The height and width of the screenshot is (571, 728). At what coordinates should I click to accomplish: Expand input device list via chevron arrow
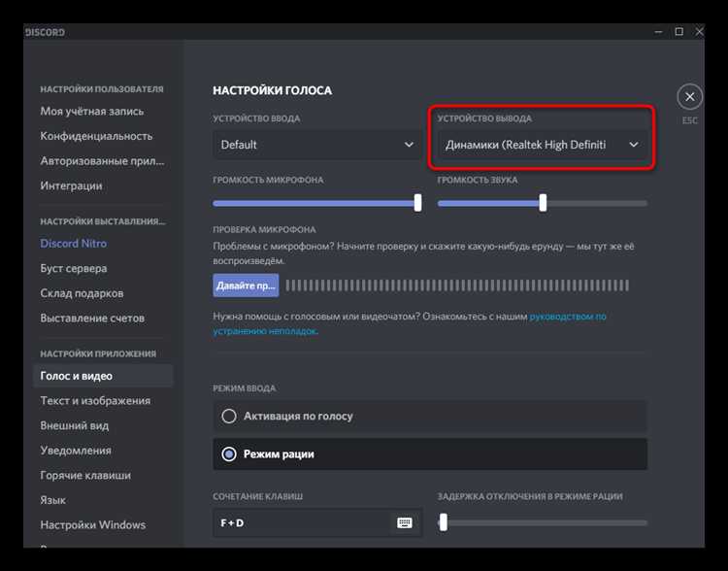click(x=409, y=145)
